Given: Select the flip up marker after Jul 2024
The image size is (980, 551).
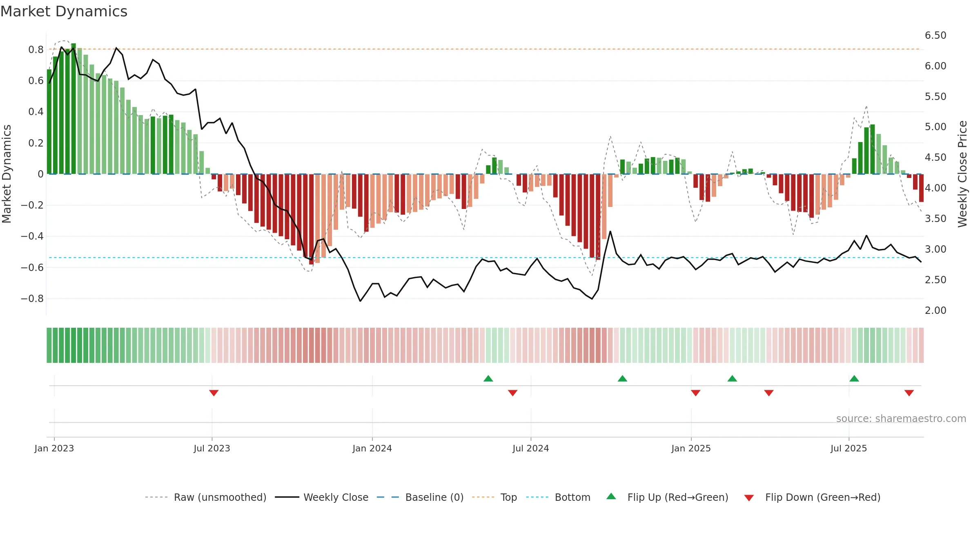Looking at the screenshot, I should point(622,378).
